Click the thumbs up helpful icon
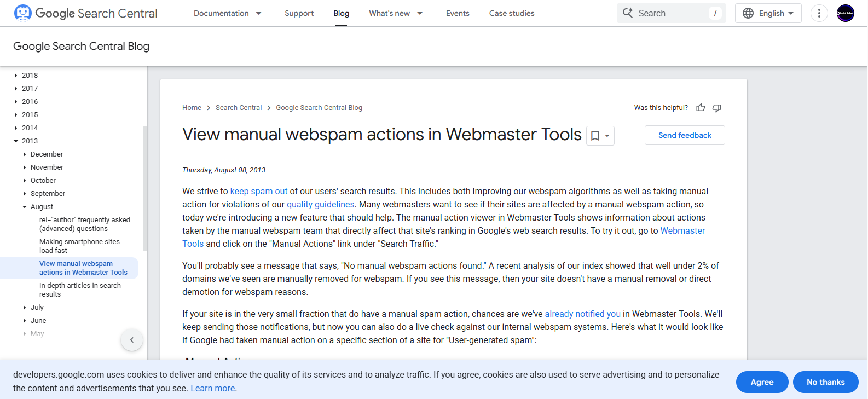868x399 pixels. (x=701, y=108)
